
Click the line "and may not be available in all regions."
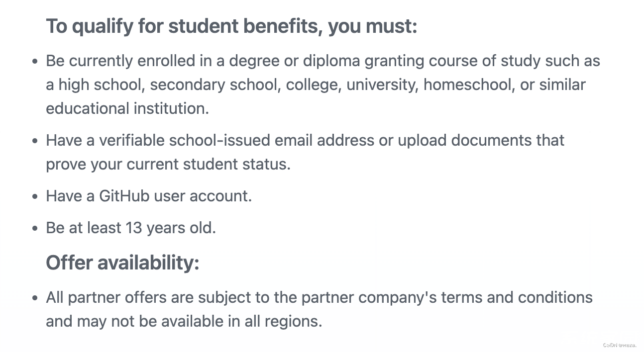tap(184, 321)
